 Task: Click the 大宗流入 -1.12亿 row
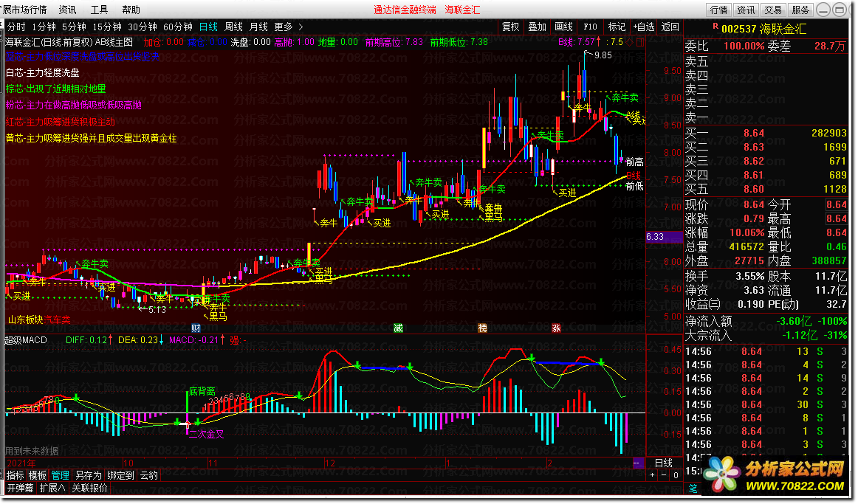(766, 335)
